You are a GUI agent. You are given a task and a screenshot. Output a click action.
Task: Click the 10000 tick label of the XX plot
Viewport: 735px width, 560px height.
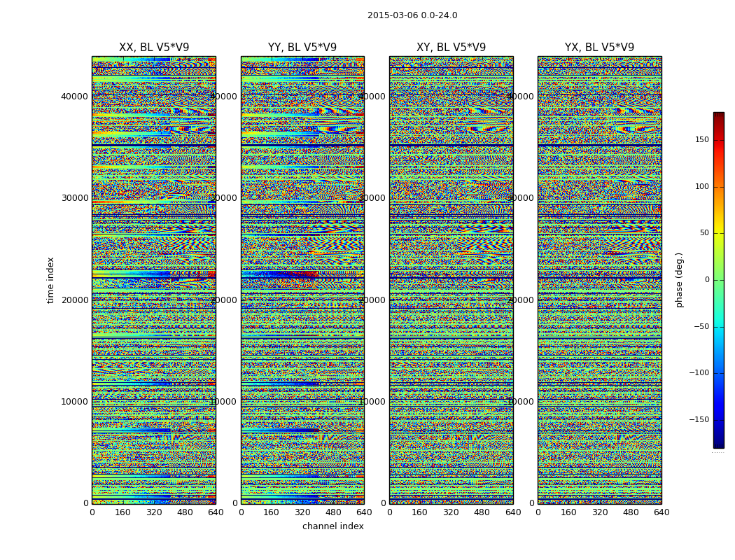click(74, 402)
